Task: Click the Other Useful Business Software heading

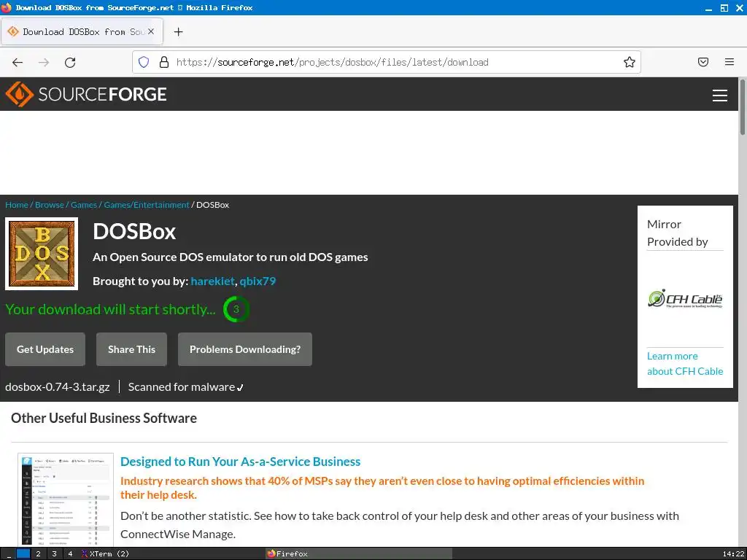Action: coord(104,418)
